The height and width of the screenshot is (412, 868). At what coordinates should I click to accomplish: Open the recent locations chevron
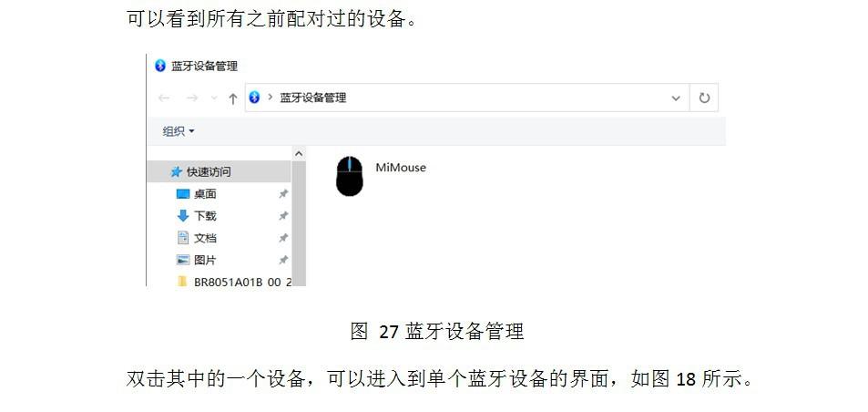(x=214, y=98)
